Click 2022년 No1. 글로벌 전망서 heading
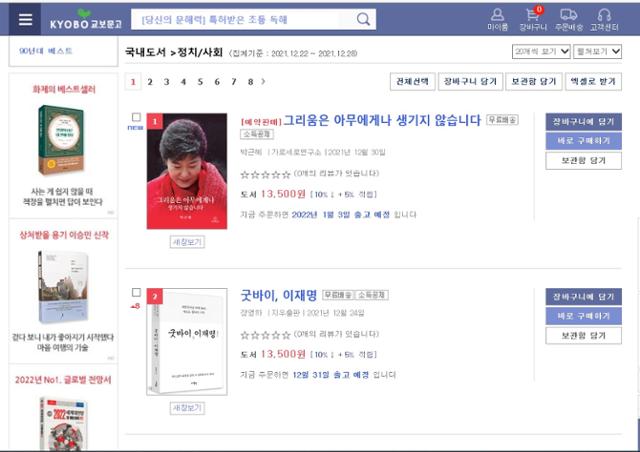The height and width of the screenshot is (452, 640). (x=63, y=380)
